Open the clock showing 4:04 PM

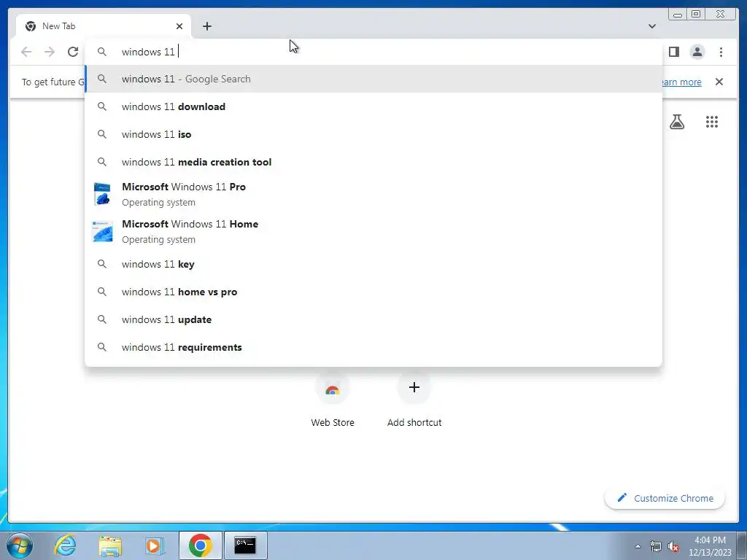pyautogui.click(x=710, y=546)
